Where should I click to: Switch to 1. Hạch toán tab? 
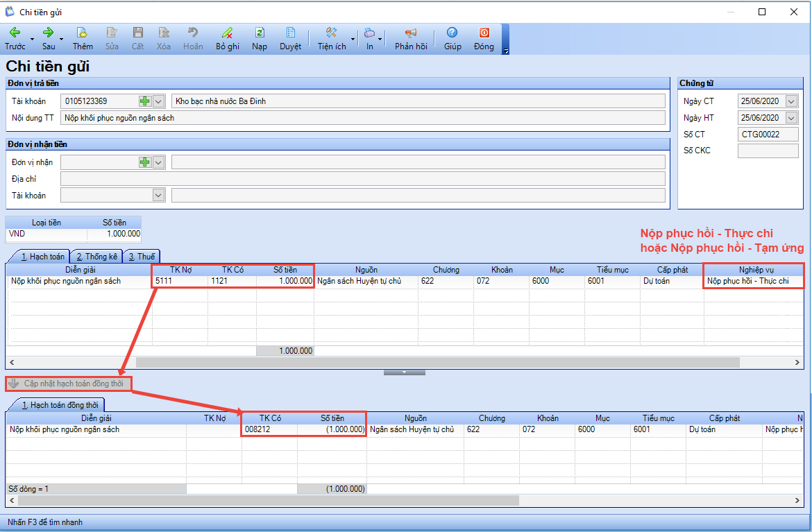pos(42,256)
